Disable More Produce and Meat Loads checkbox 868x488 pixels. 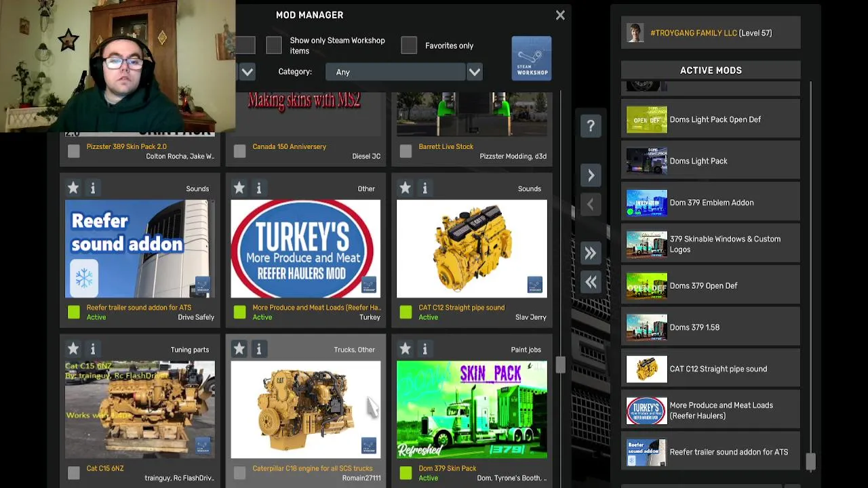click(239, 312)
